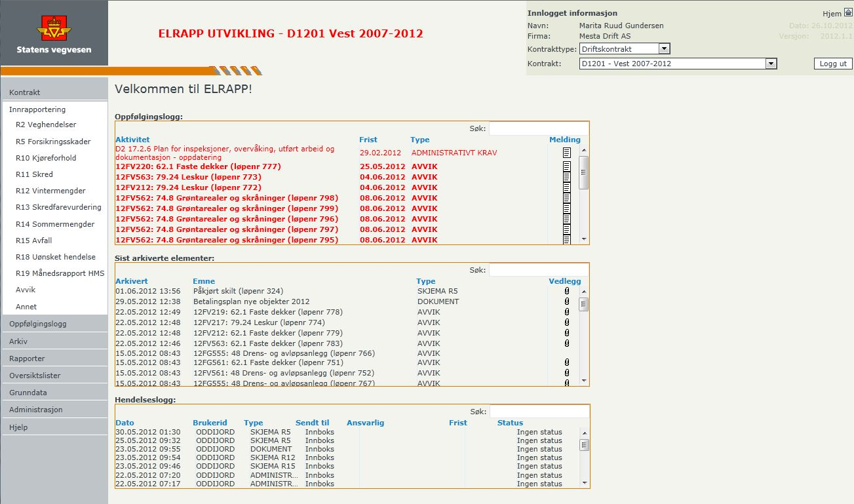
Task: Click Oppfølgingslogg scrollbar up arrow
Action: click(x=584, y=151)
